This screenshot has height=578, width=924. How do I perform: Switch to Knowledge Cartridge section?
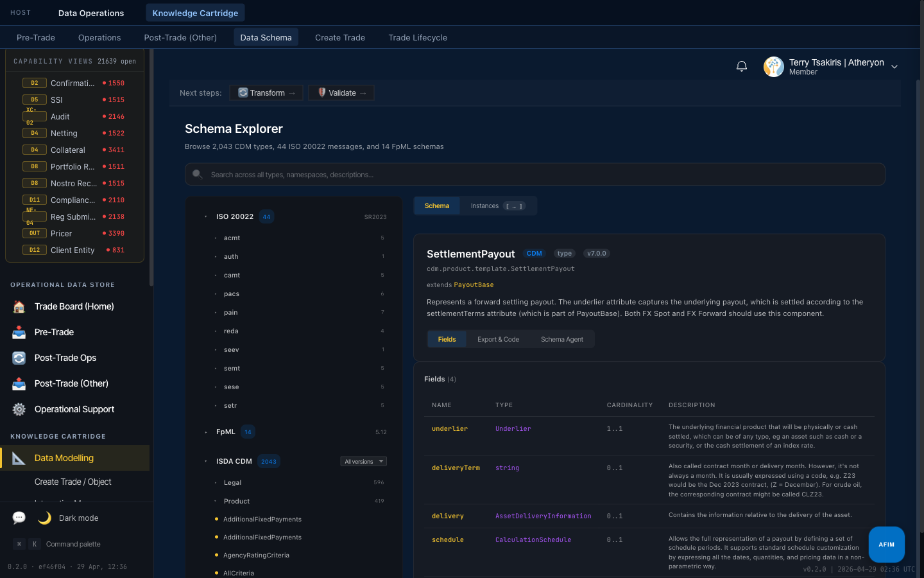point(195,13)
